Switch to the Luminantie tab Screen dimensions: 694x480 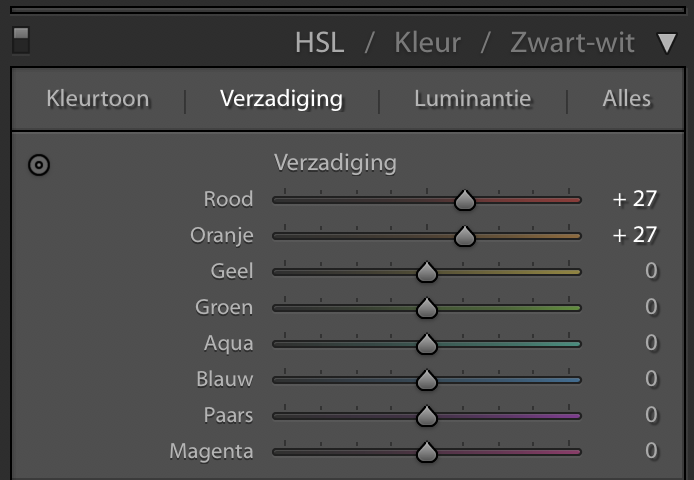point(472,98)
